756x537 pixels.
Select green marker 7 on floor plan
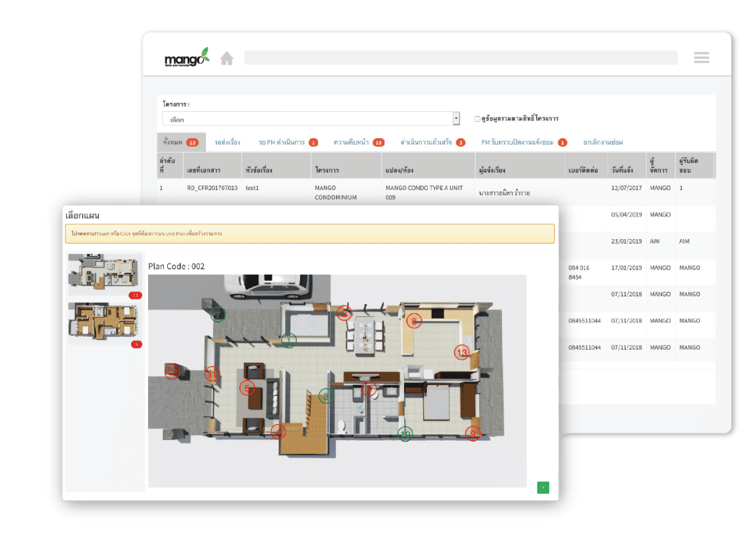point(218,314)
